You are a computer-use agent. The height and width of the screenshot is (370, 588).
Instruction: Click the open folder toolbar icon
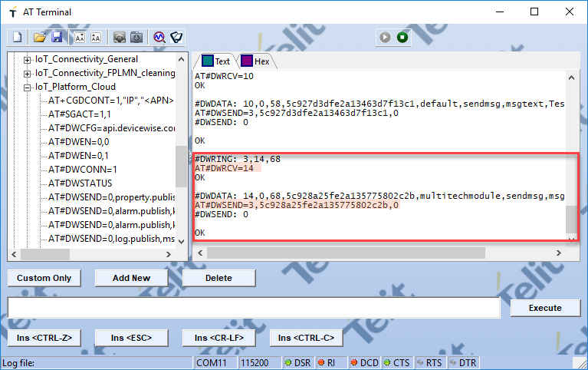[x=39, y=37]
